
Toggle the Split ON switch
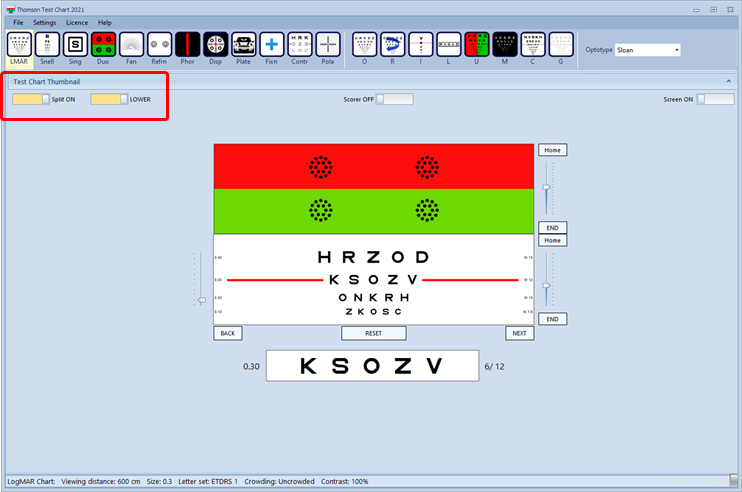point(31,99)
